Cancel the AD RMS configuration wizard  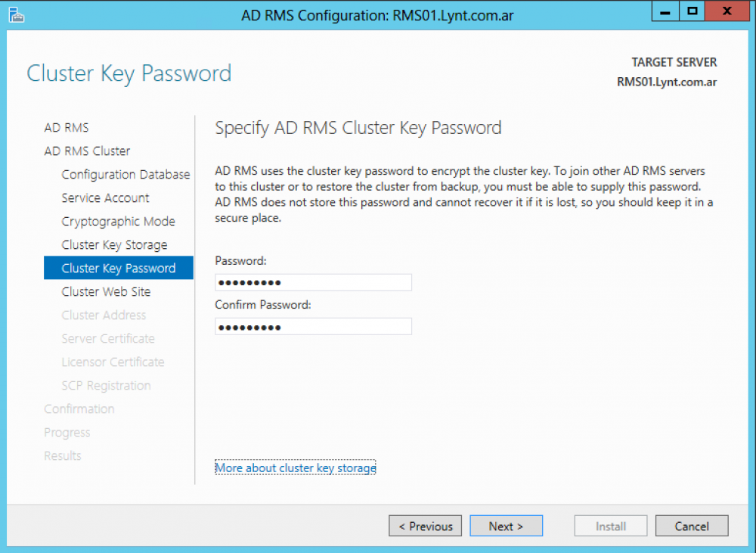(692, 526)
